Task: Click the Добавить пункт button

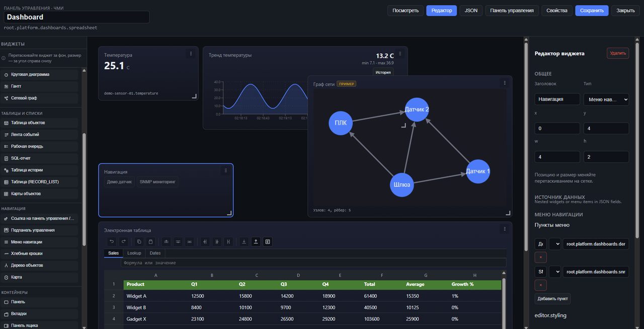Action: coord(552,299)
